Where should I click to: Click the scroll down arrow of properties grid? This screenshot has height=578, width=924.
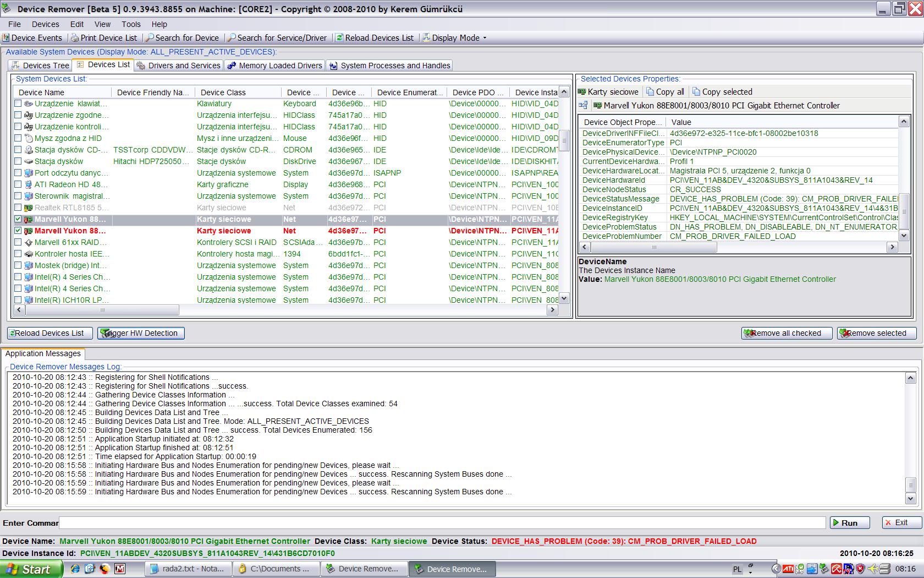click(904, 236)
